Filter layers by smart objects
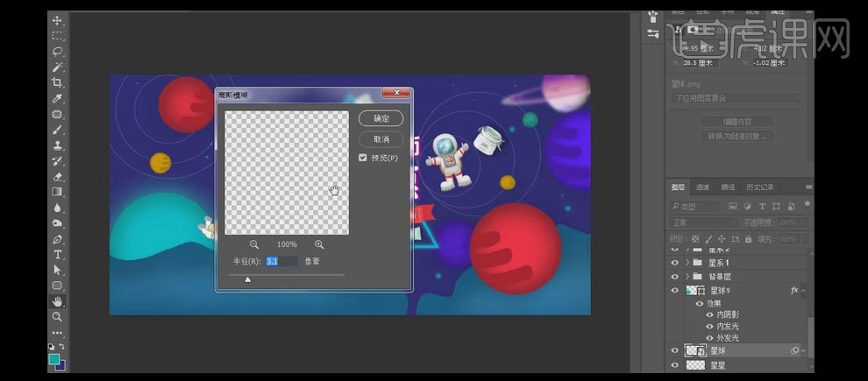 (x=791, y=206)
